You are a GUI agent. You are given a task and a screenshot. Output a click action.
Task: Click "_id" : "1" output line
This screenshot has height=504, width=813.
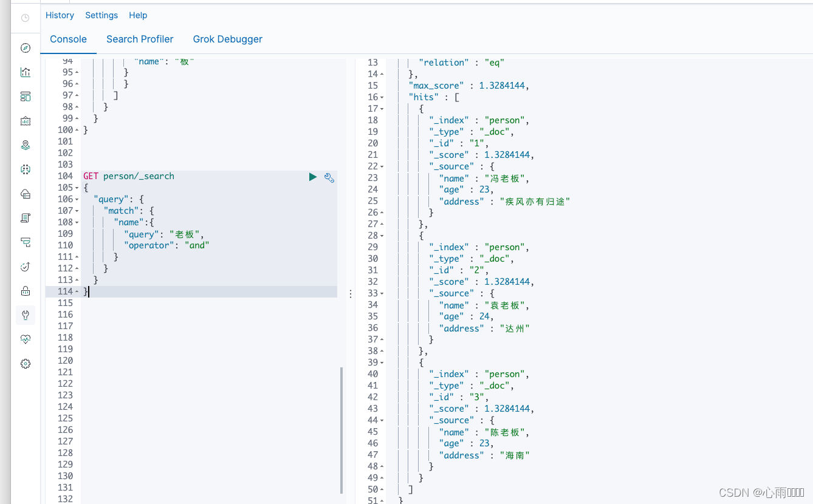(x=459, y=143)
